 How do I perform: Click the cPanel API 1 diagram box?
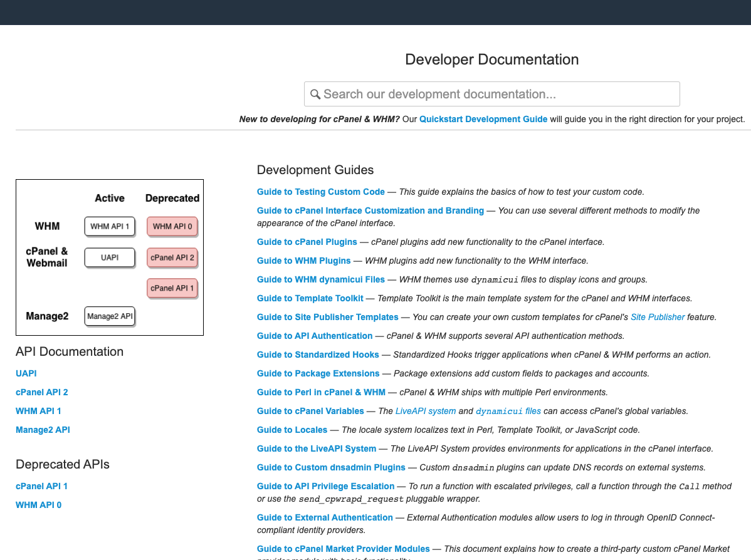point(172,288)
